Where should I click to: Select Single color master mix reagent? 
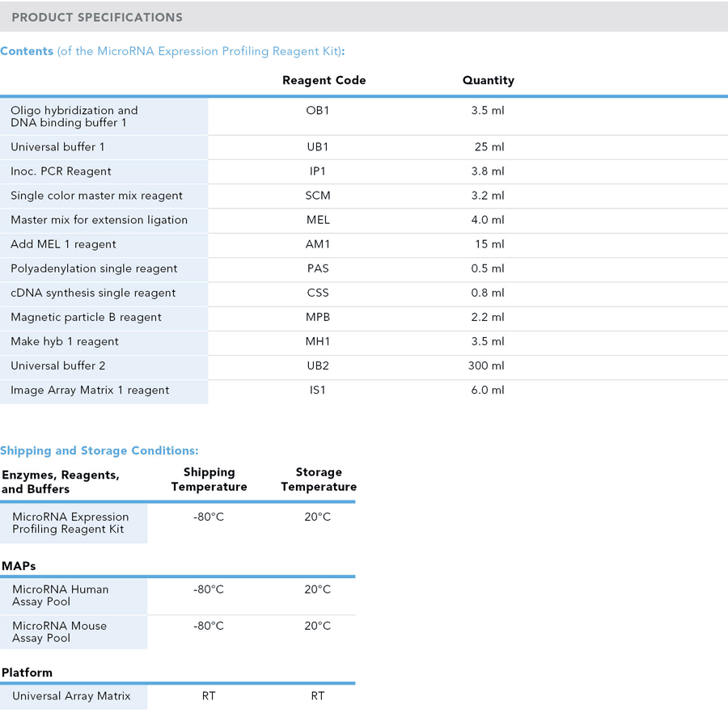coord(96,196)
